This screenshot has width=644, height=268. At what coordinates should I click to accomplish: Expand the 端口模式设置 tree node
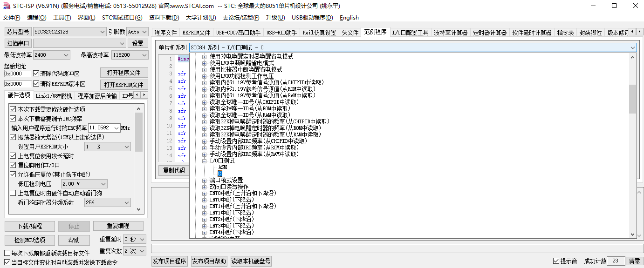click(205, 180)
